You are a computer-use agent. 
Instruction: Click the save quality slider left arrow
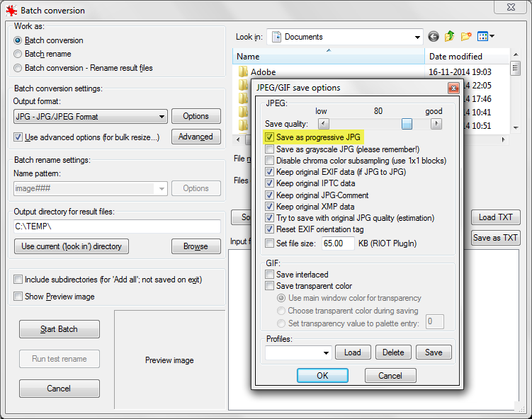click(x=324, y=124)
